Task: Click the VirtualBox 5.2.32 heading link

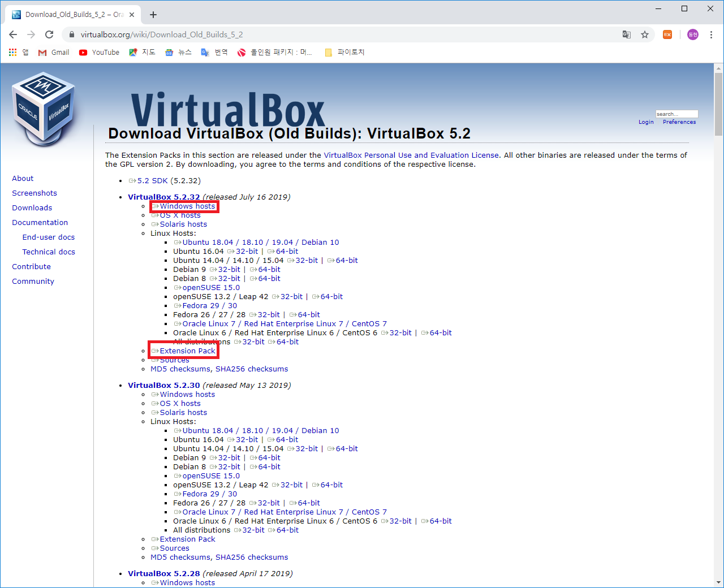Action: click(164, 197)
